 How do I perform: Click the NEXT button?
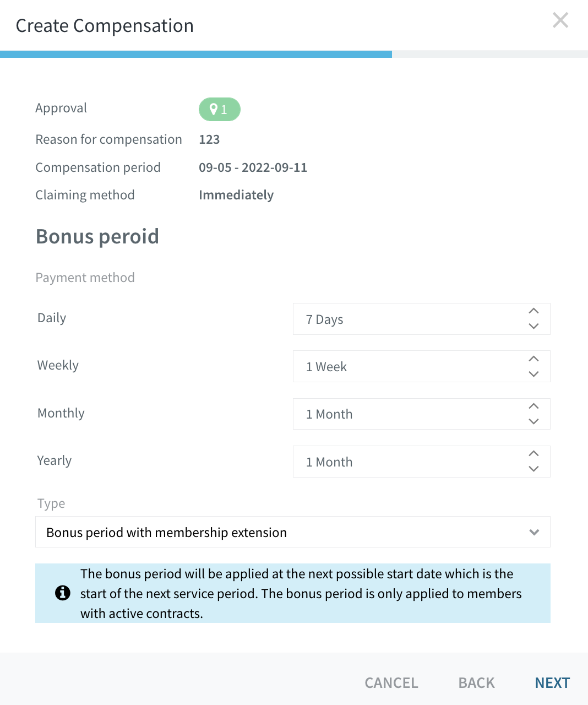(552, 683)
